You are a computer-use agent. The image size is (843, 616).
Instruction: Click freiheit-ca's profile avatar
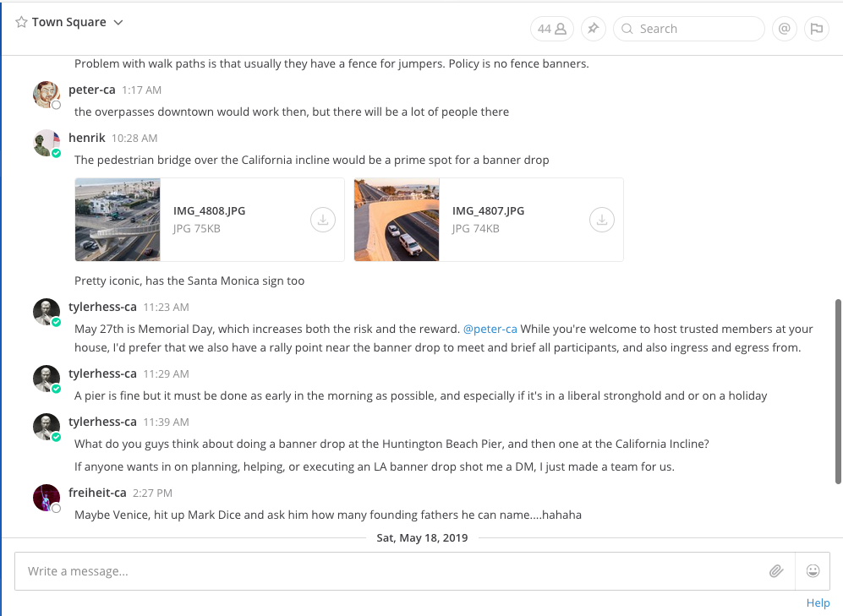[x=46, y=498]
